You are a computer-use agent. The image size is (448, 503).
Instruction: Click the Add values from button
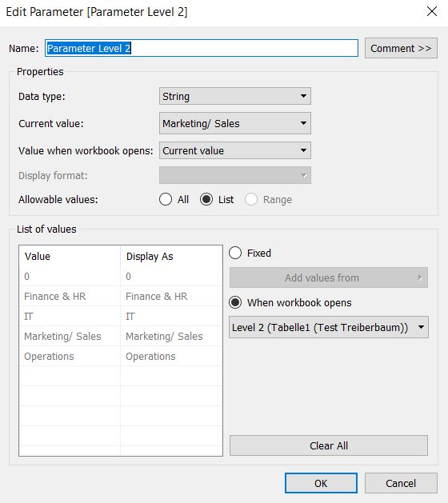pos(329,277)
